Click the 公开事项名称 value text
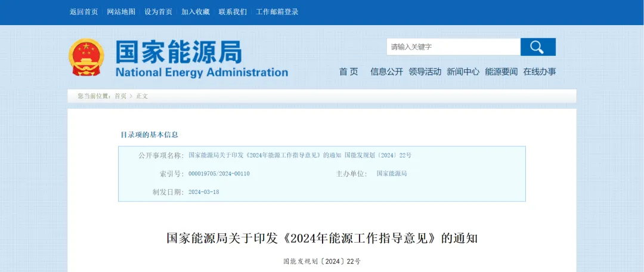 click(300, 155)
